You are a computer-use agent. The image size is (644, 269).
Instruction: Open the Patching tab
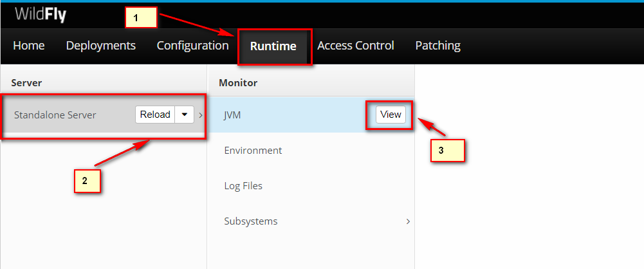[438, 46]
